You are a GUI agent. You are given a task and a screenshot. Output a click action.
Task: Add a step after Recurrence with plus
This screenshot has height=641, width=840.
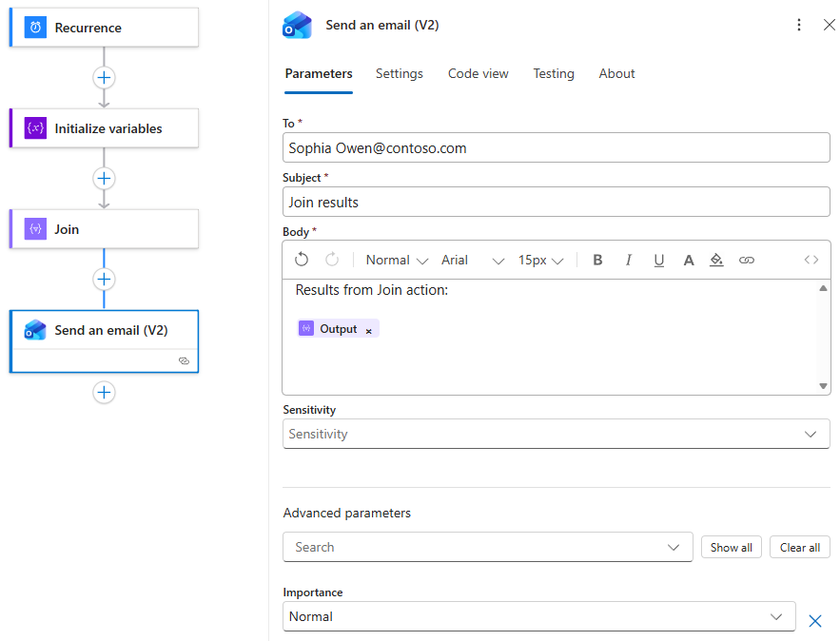pyautogui.click(x=104, y=78)
